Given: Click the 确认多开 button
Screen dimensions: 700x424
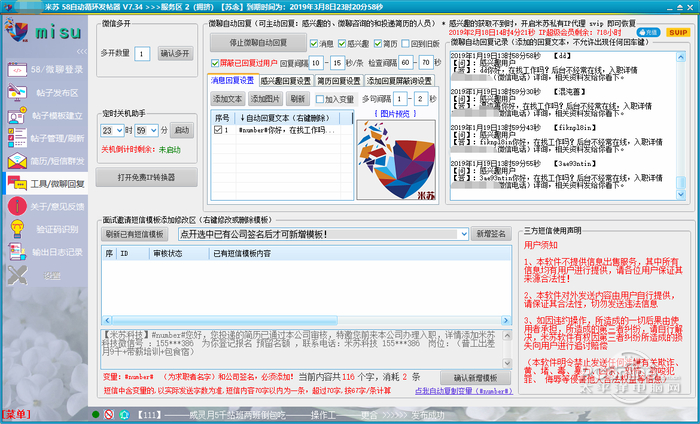Looking at the screenshot, I should click(175, 54).
